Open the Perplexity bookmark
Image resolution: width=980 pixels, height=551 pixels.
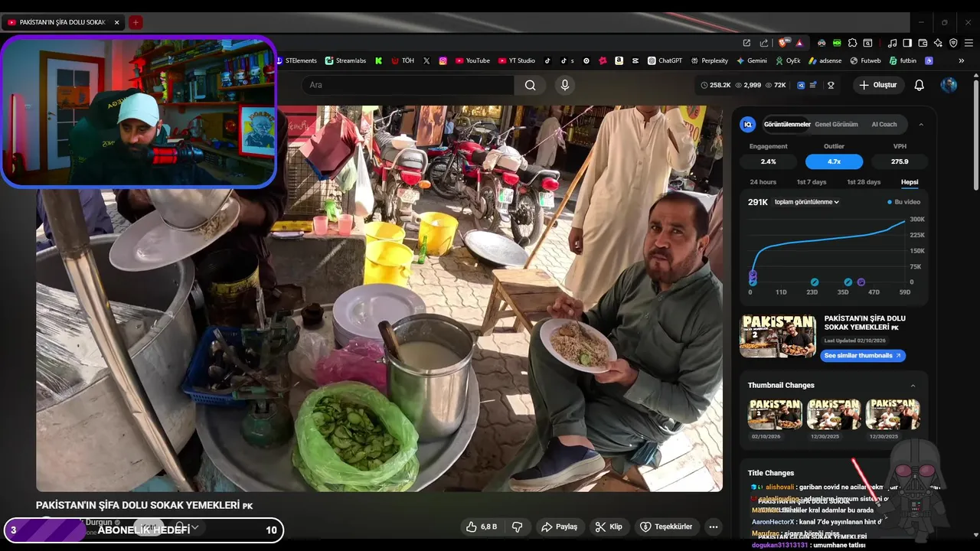click(x=710, y=60)
